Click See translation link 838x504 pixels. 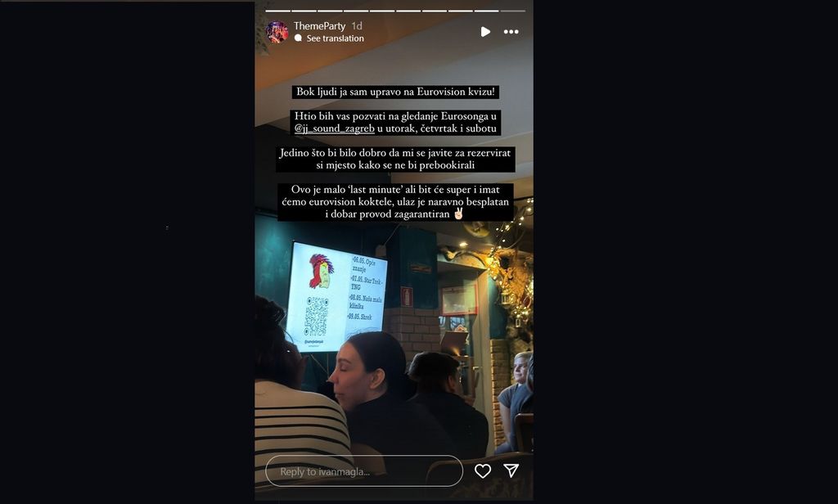click(x=335, y=38)
